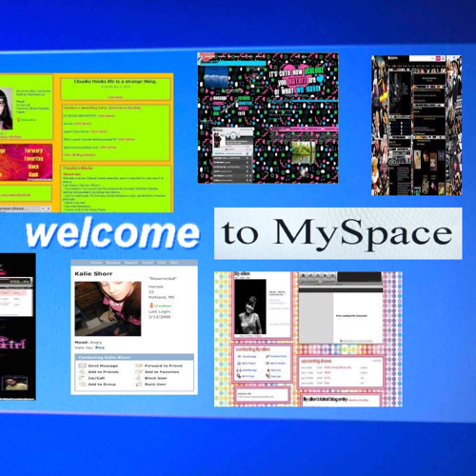Image resolution: width=476 pixels, height=476 pixels.
Task: Click the 'lily allen's latest blog entry' heading
Action: [326, 399]
